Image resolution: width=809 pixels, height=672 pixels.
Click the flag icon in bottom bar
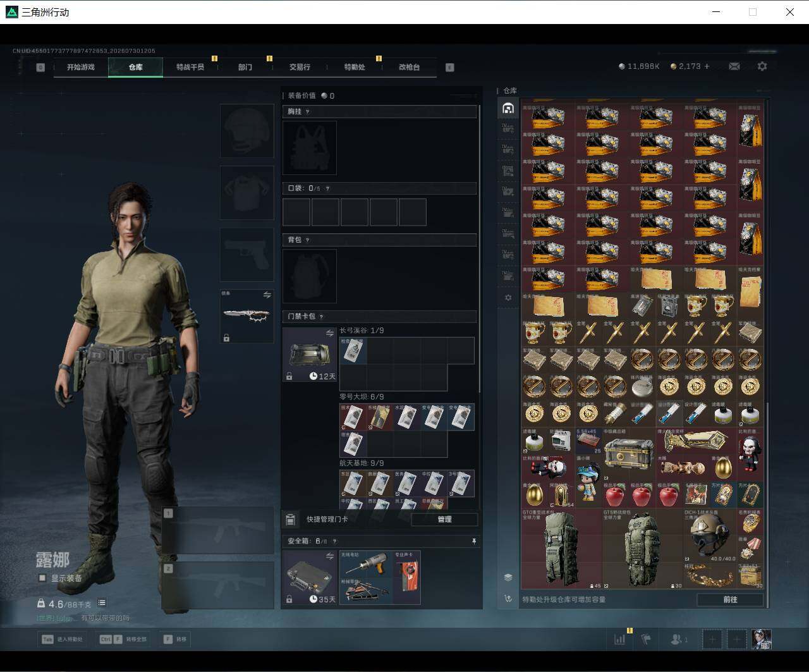(x=645, y=639)
